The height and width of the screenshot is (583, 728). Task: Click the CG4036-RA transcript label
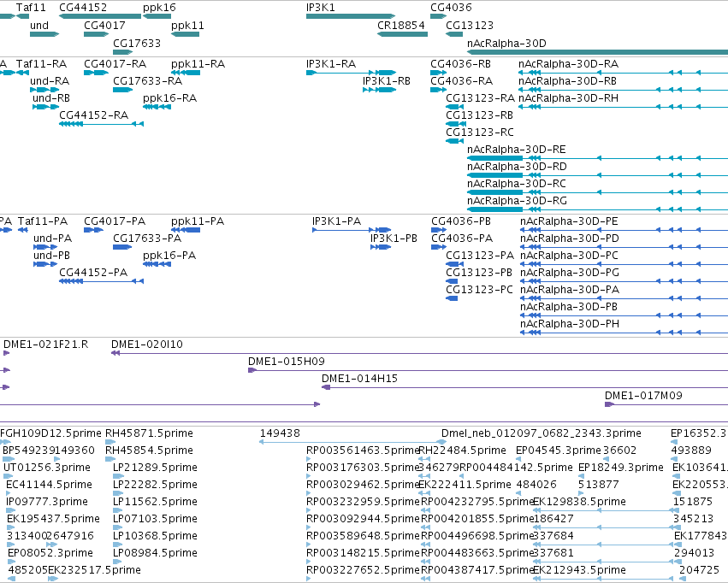tap(461, 81)
